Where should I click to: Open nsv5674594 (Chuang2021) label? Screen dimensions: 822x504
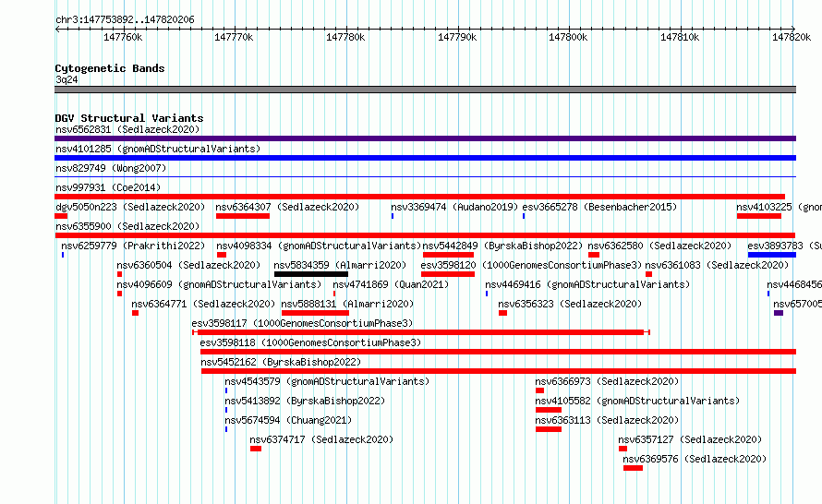coord(288,420)
